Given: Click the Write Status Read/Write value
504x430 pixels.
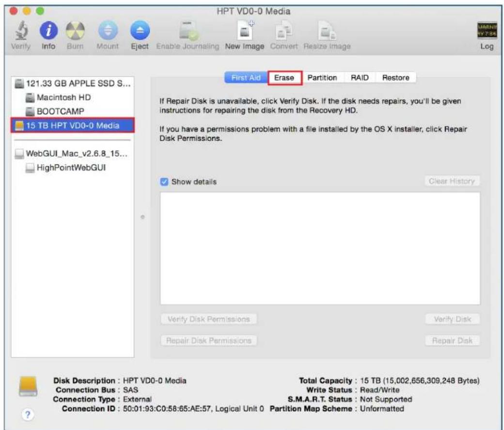Looking at the screenshot, I should tap(379, 390).
